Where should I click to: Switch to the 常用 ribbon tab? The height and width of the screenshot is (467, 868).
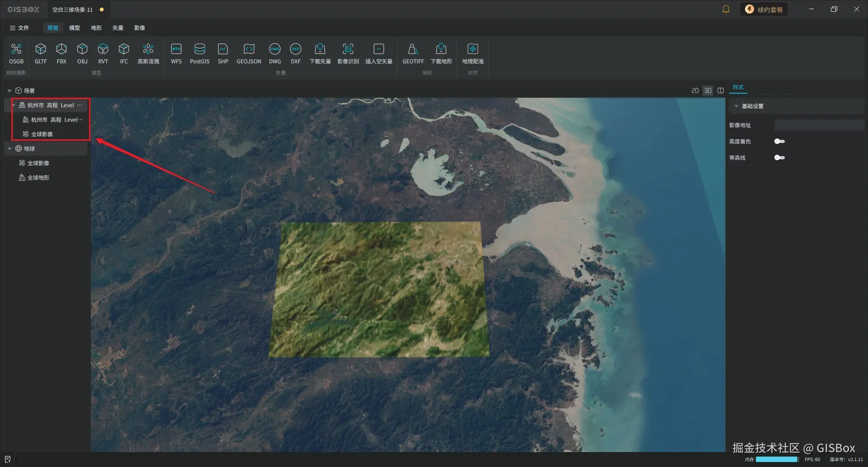click(x=53, y=28)
